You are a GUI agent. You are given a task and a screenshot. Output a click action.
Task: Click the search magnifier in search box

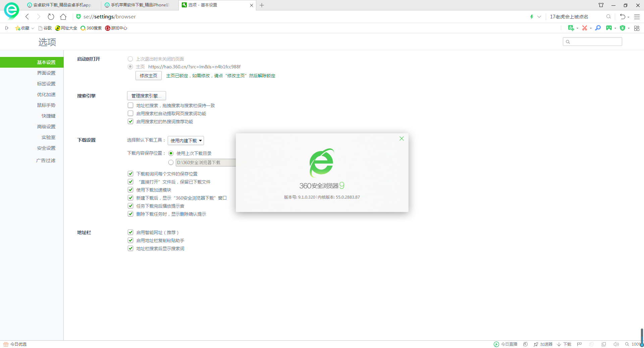pyautogui.click(x=608, y=17)
